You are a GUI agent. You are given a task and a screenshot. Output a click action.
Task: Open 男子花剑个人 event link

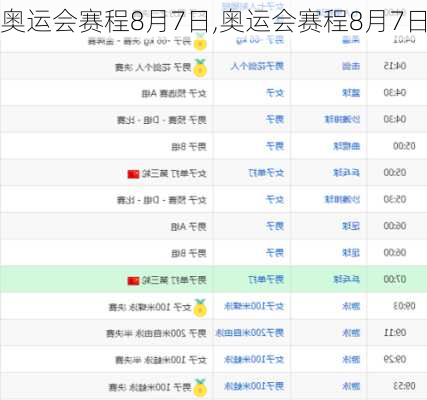(257, 66)
